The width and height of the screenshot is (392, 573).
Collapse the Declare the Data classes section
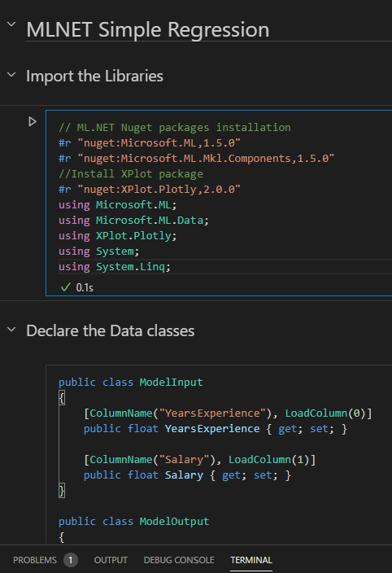pyautogui.click(x=11, y=330)
